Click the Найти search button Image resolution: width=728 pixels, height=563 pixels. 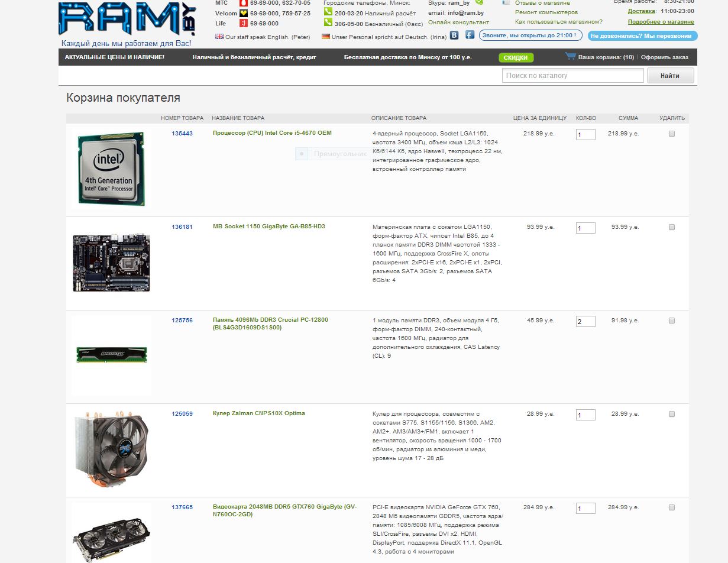coord(671,76)
